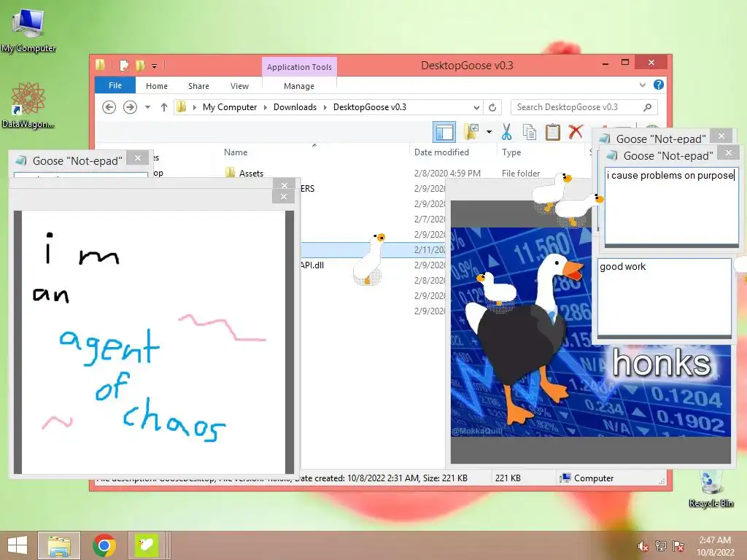Click the 'API.dll' file name
Screen dimensions: 747x560
click(312, 265)
